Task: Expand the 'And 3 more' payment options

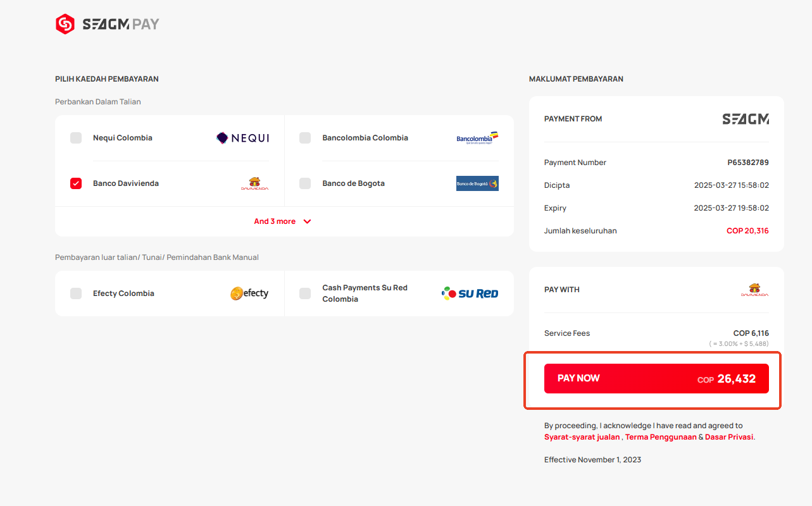Action: [x=283, y=221]
